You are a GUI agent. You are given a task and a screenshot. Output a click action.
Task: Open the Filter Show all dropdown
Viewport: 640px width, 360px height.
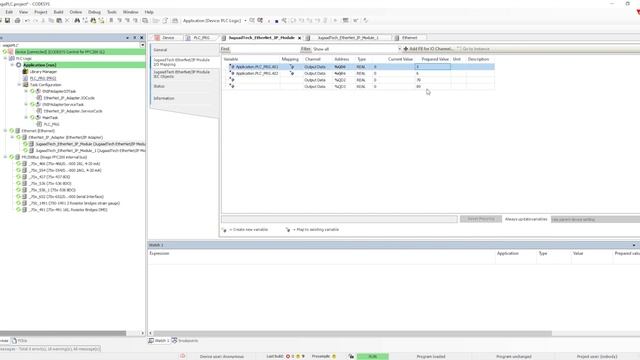(399, 49)
